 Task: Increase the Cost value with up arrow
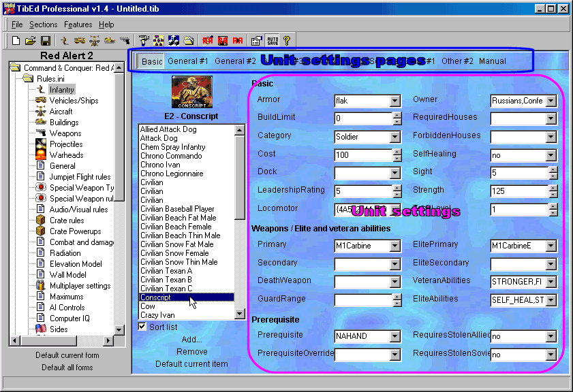[397, 152]
